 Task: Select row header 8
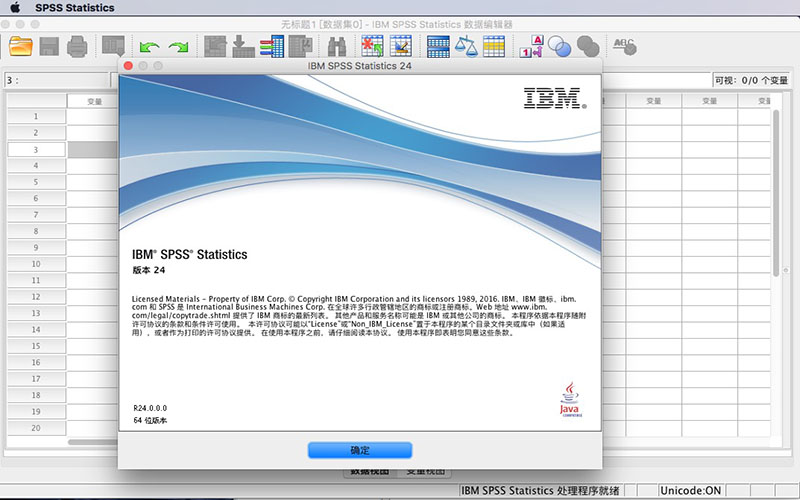point(36,231)
